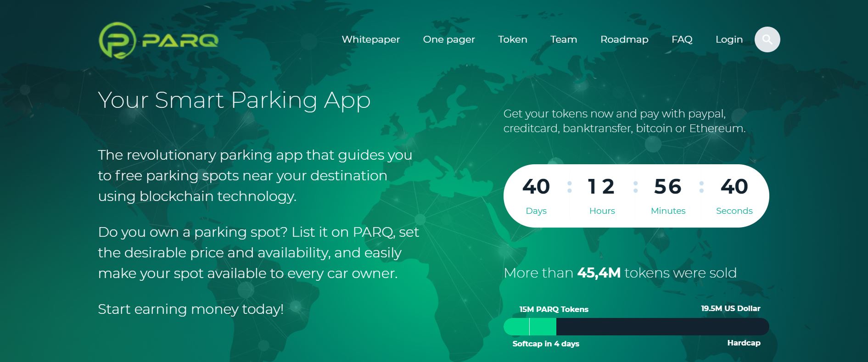Screen dimensions: 868x362
Task: Open the Whitepaper menu item
Action: click(x=370, y=39)
